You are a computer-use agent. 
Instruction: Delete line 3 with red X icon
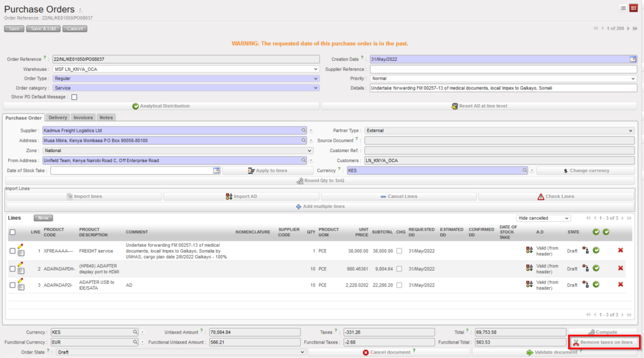[x=621, y=285]
